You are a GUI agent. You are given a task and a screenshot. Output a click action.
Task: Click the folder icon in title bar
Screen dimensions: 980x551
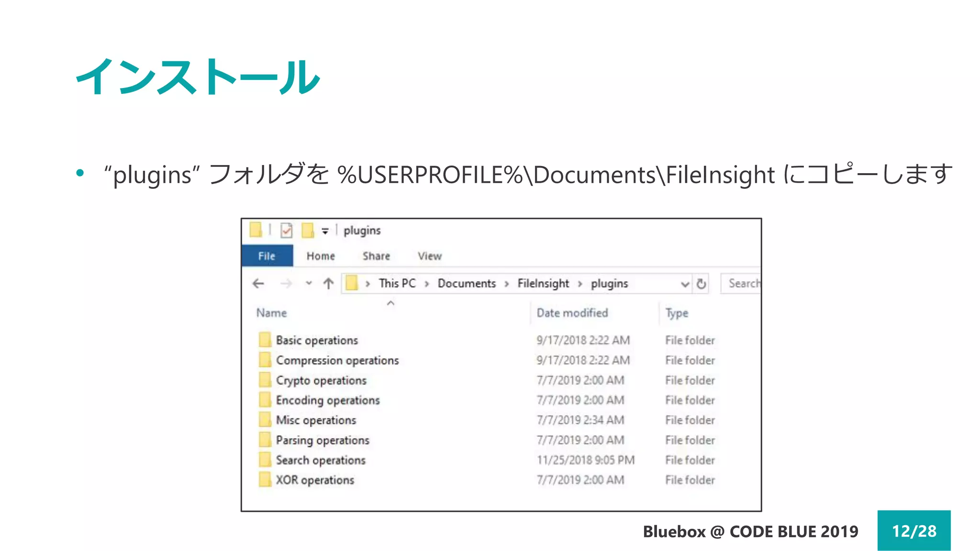tap(256, 230)
